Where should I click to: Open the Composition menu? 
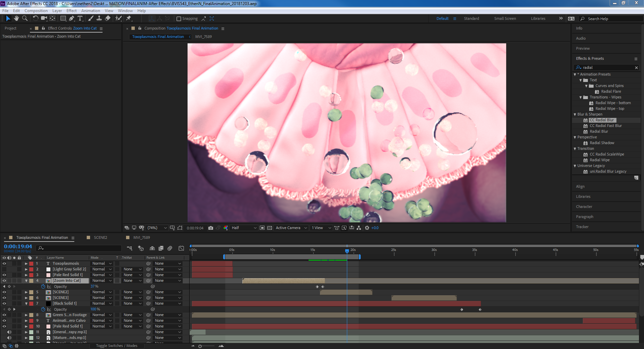(x=36, y=11)
